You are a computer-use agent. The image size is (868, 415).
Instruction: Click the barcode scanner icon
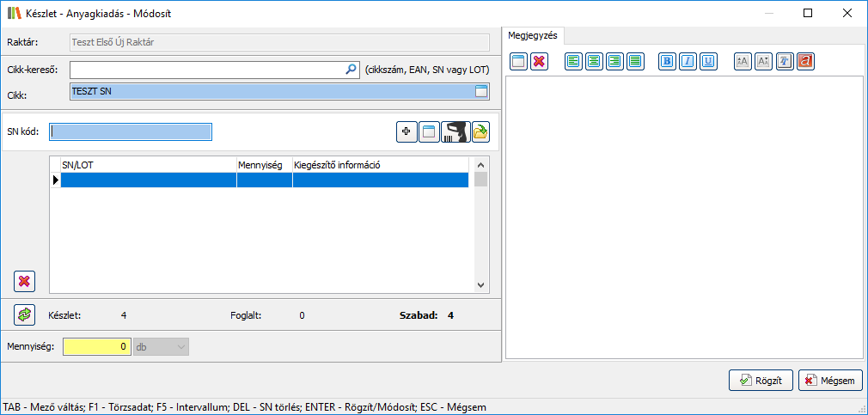pos(455,132)
